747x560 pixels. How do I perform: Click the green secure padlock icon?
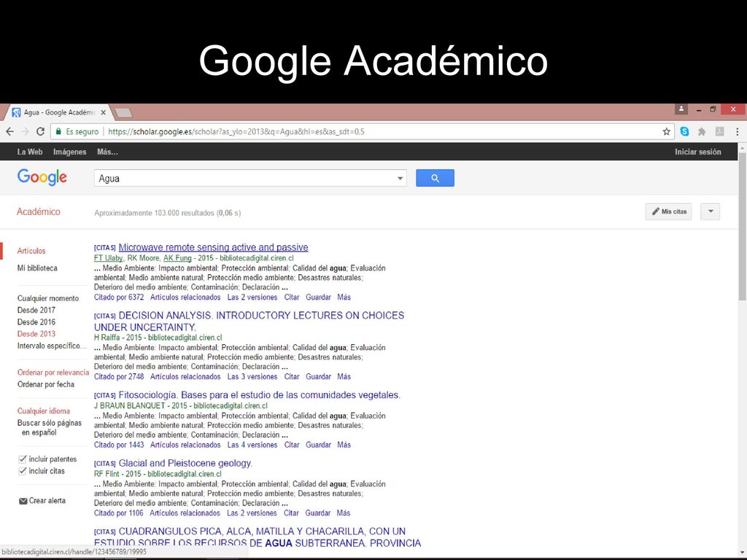coord(58,131)
